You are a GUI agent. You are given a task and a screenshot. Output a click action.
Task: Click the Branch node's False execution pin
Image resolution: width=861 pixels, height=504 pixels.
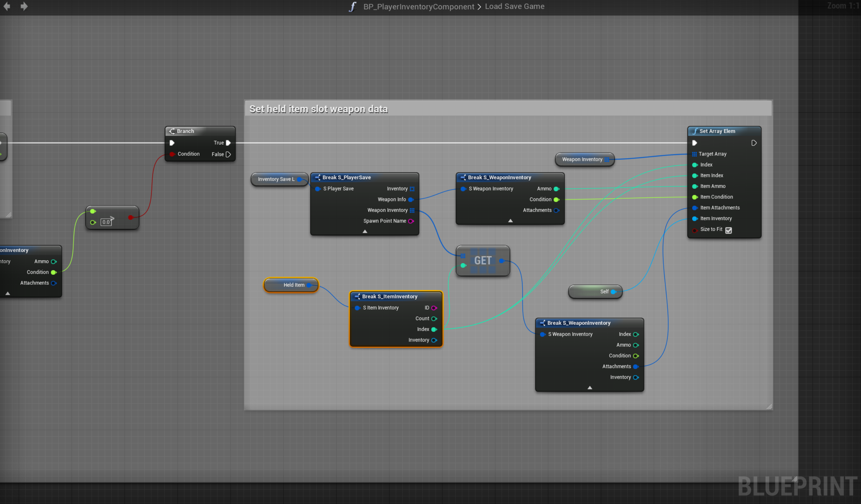tap(228, 154)
